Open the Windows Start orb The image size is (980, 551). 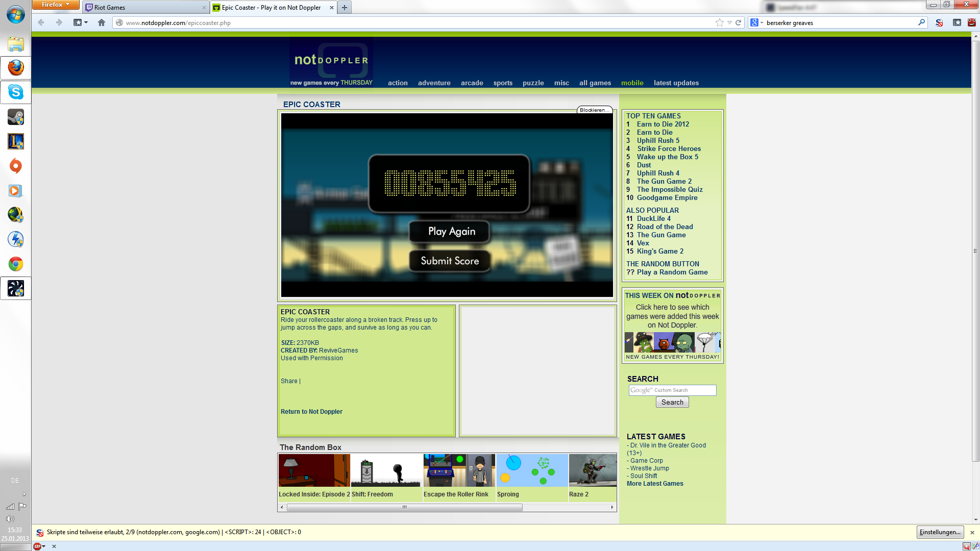15,14
